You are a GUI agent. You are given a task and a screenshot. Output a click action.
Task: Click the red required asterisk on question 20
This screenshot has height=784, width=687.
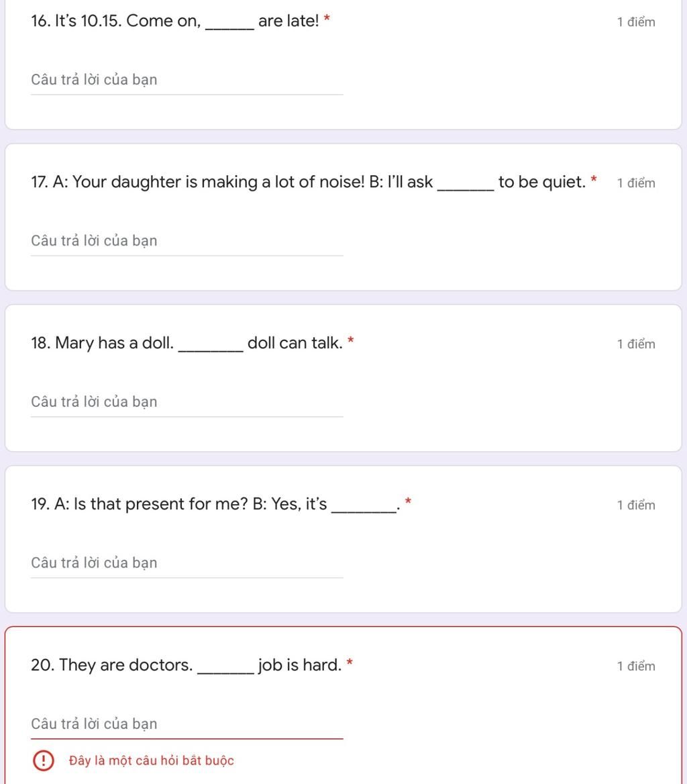click(350, 663)
